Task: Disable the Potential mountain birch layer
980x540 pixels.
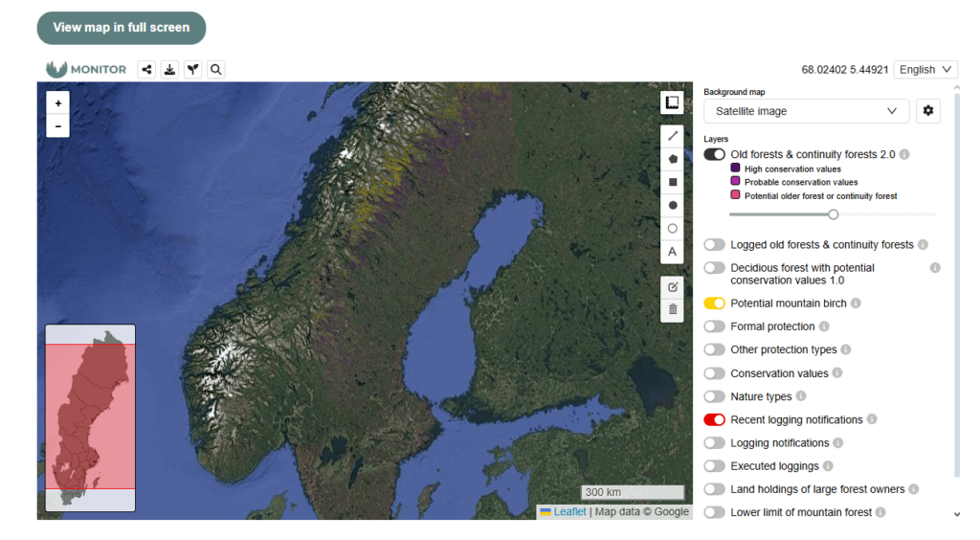Action: [715, 304]
